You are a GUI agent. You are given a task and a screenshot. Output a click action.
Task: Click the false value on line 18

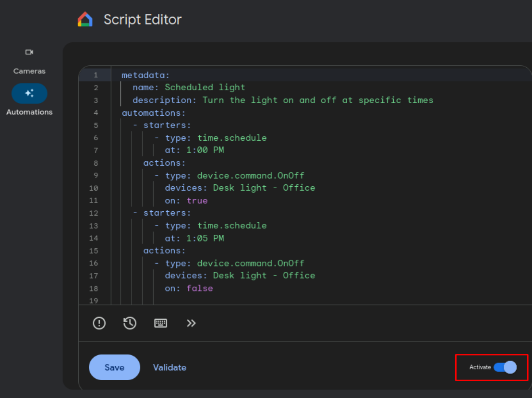(200, 288)
